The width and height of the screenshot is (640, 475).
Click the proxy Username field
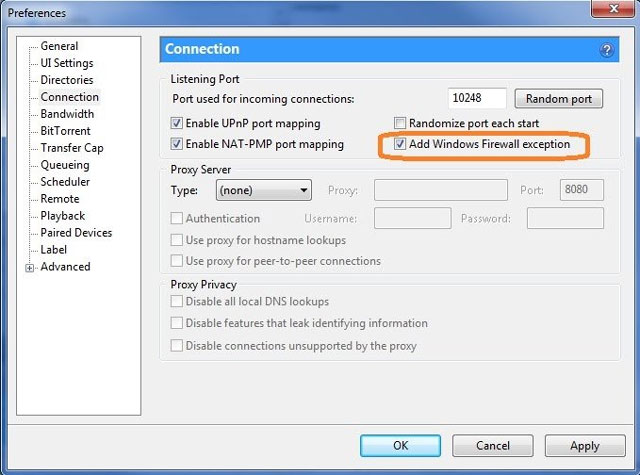tap(413, 218)
